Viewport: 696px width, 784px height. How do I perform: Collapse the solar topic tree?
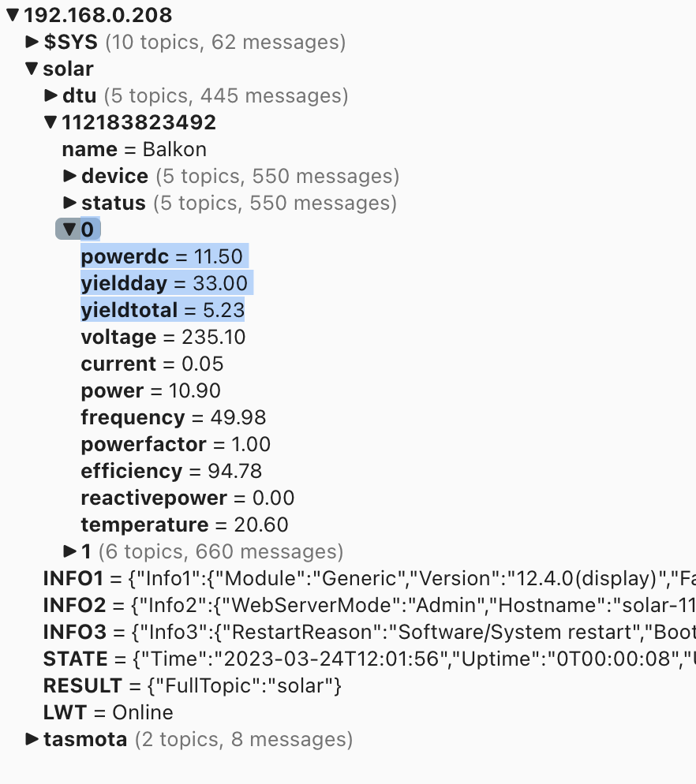pos(32,69)
